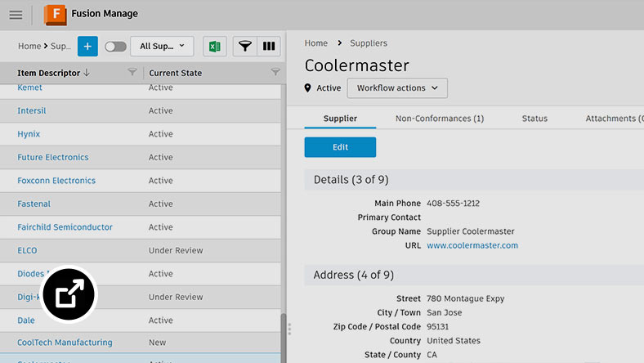The height and width of the screenshot is (363, 644).
Task: Open the Workflow actions dropdown
Action: tap(397, 88)
